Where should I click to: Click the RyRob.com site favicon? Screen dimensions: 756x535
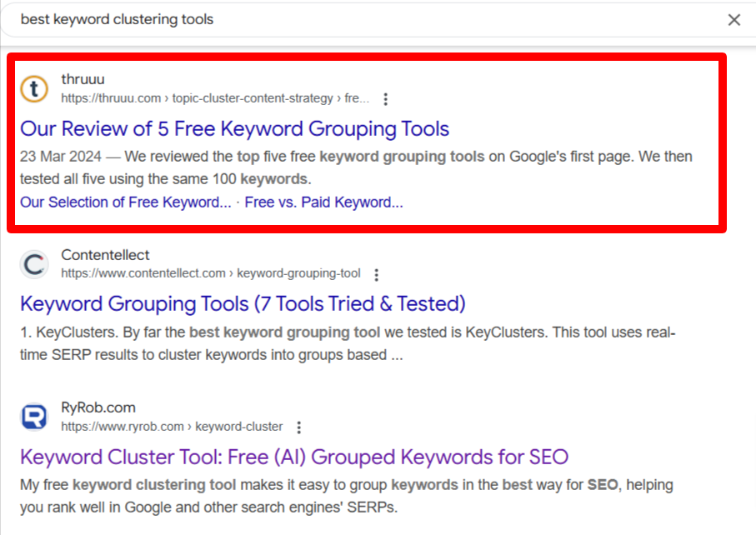point(34,417)
